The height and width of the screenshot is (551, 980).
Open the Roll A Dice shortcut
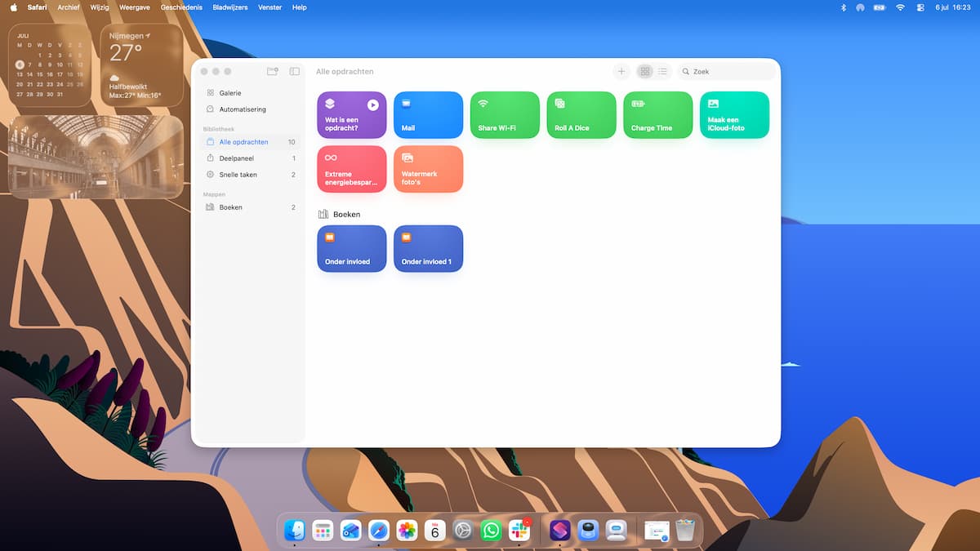[581, 114]
